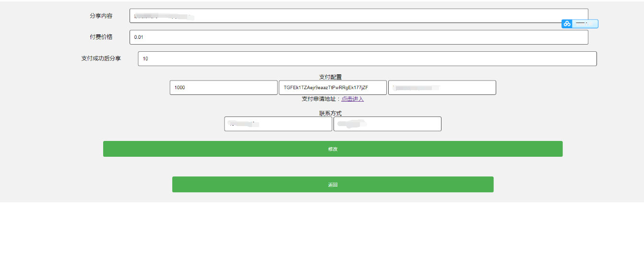Focus the field with key TGFEk1TZAejr9eaaz
Image resolution: width=644 pixels, height=256 pixels.
[333, 88]
